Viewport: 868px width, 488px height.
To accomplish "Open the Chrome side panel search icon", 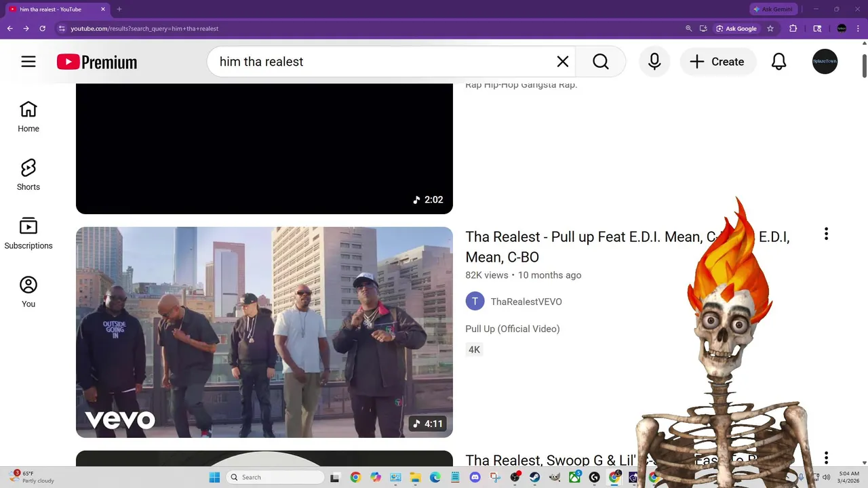I will [817, 28].
